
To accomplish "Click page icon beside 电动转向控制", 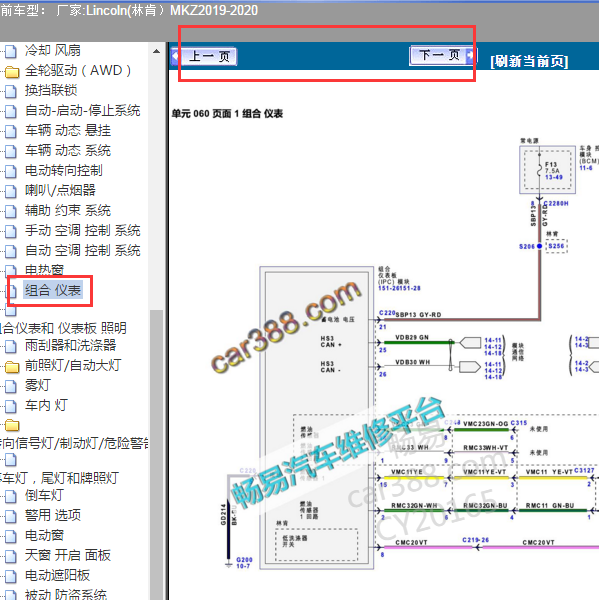I will (x=11, y=171).
